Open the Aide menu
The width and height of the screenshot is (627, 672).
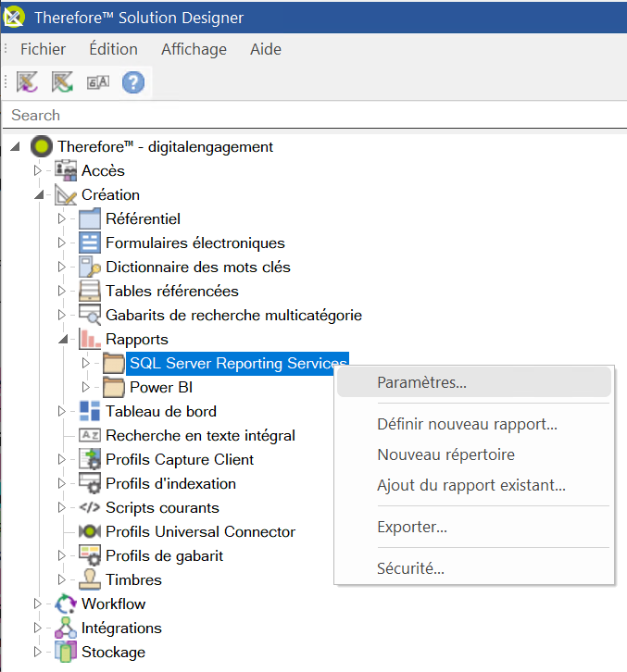266,49
